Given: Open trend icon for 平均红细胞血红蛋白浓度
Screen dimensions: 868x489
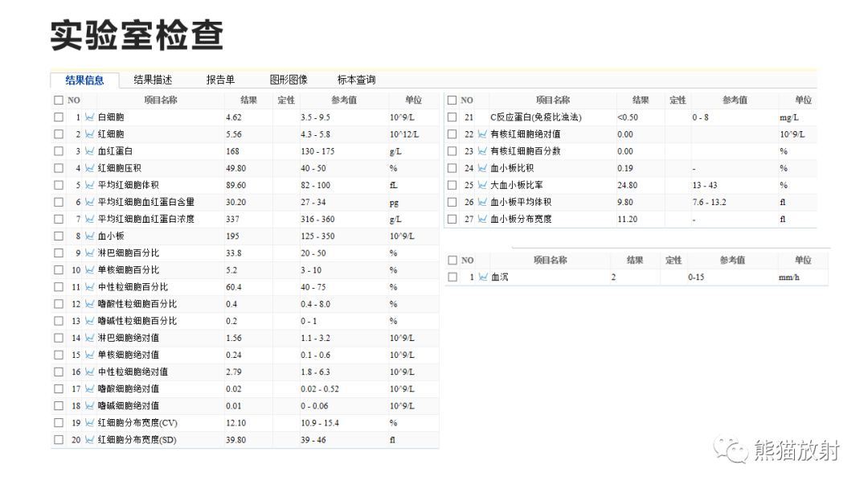Looking at the screenshot, I should pos(90,219).
